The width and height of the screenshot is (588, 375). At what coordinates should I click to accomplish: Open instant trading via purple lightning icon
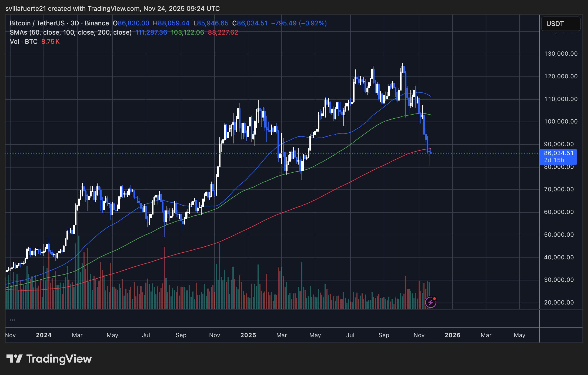[x=431, y=302]
